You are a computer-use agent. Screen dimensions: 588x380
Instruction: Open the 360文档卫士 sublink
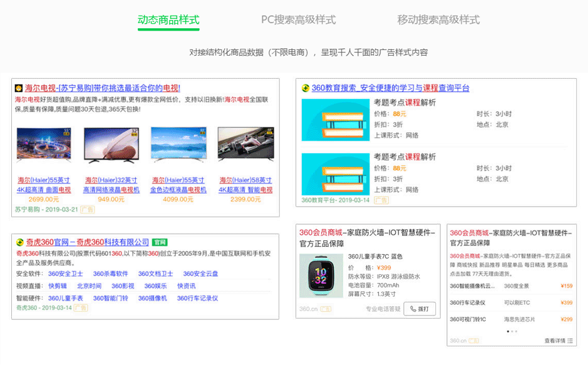click(156, 274)
